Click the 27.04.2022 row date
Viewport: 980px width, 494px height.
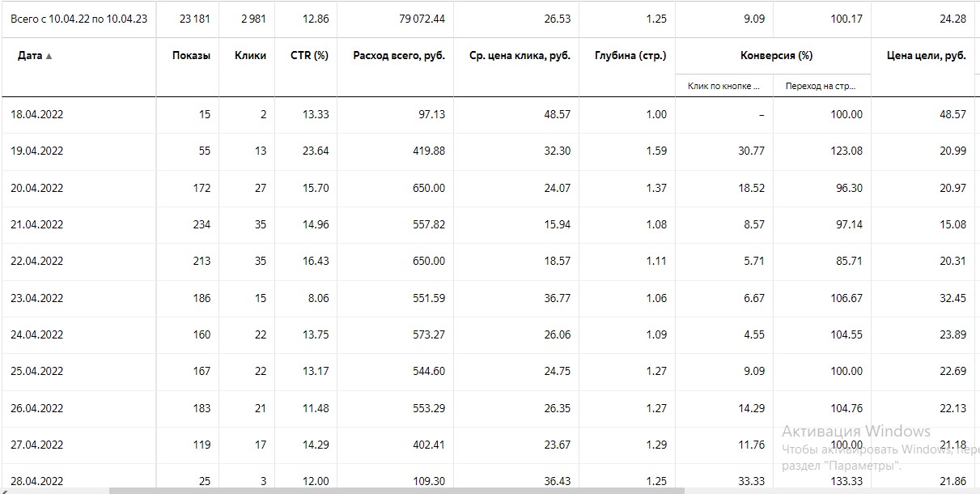pyautogui.click(x=36, y=445)
